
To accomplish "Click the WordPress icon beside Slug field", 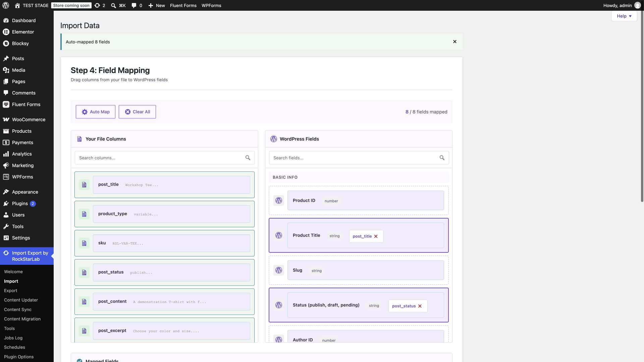I will [279, 270].
